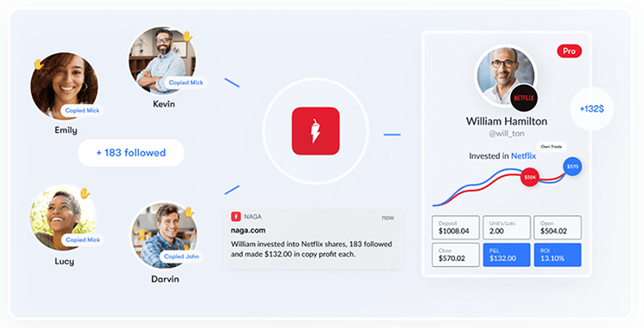Viewport: 644px width, 328px height.
Task: Select the + 183 followed pill
Action: point(131,153)
